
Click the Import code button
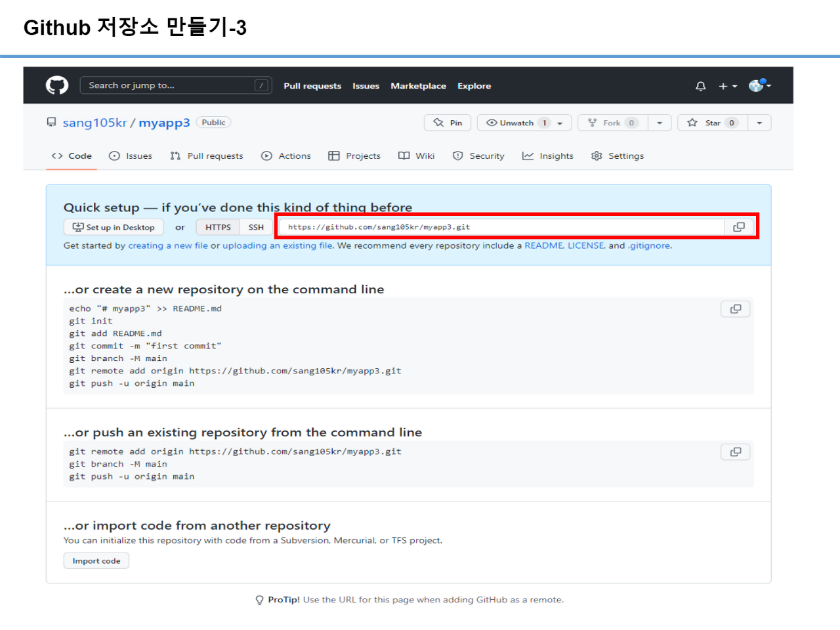tap(96, 561)
